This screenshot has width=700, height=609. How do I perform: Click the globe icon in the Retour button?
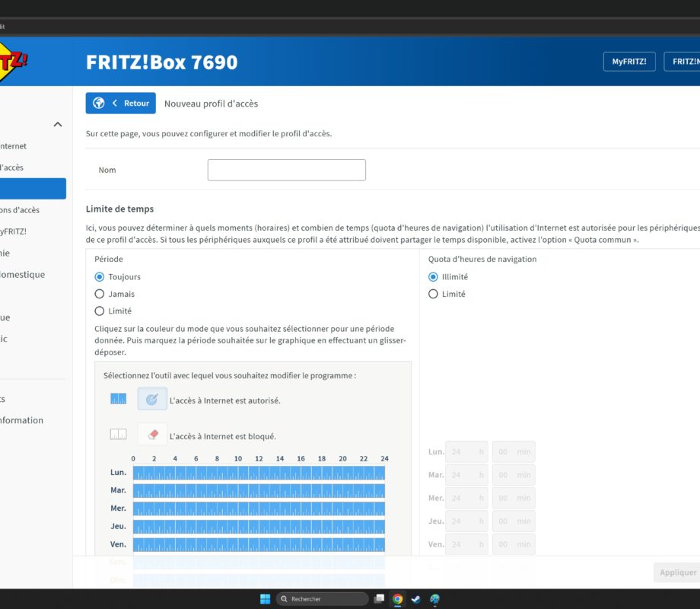point(99,104)
